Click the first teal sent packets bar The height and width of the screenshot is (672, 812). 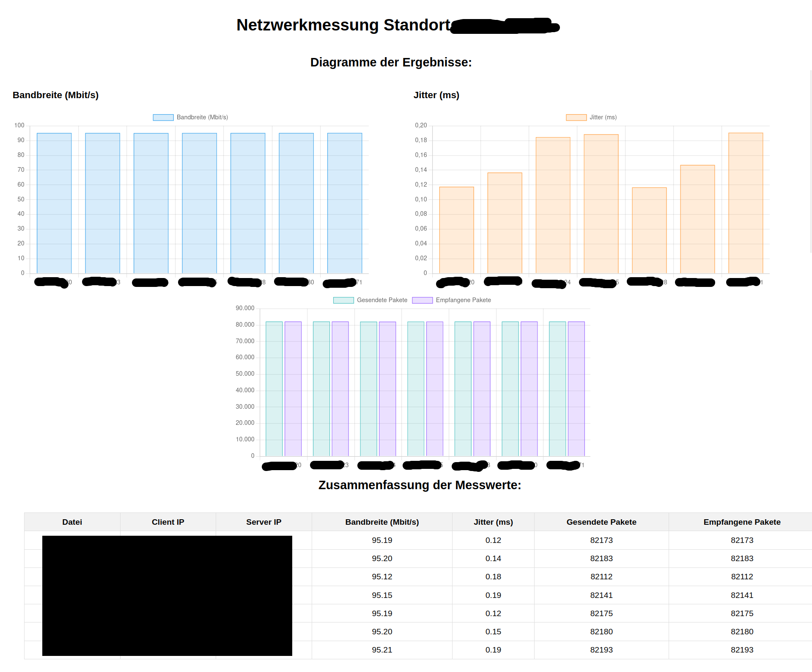coord(274,388)
